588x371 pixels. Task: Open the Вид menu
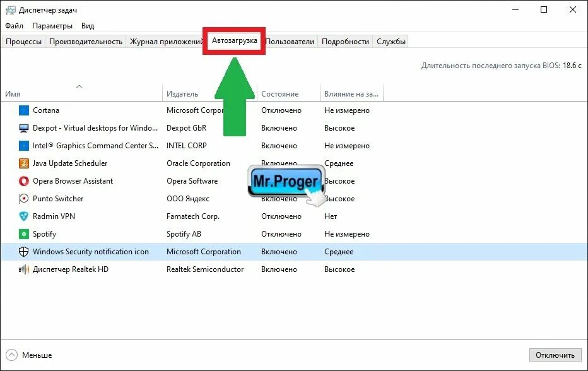[88, 26]
